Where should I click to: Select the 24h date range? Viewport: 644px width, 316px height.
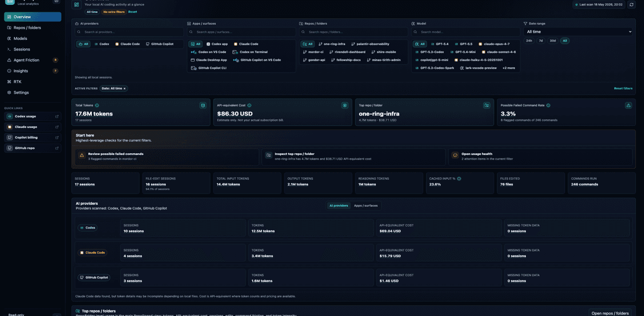[x=529, y=41]
